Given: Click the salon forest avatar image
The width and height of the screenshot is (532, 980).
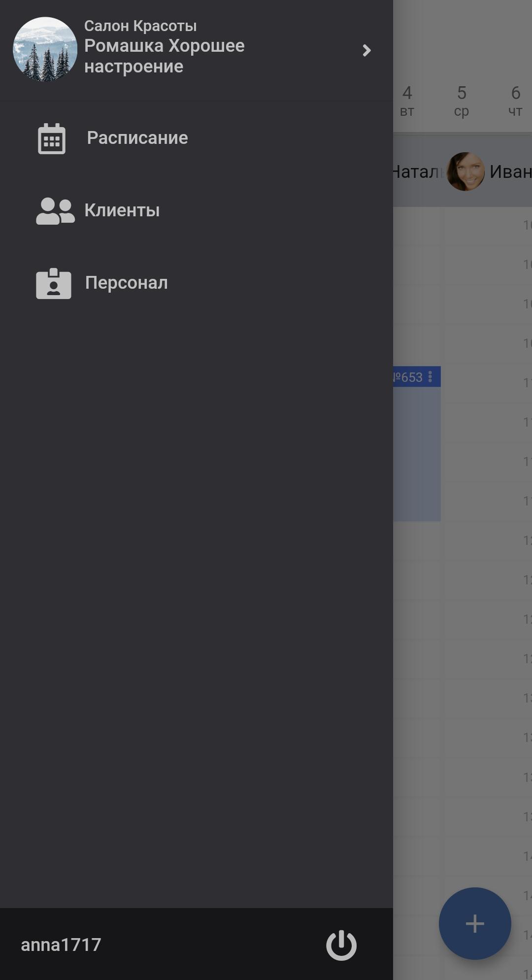Looking at the screenshot, I should click(45, 49).
